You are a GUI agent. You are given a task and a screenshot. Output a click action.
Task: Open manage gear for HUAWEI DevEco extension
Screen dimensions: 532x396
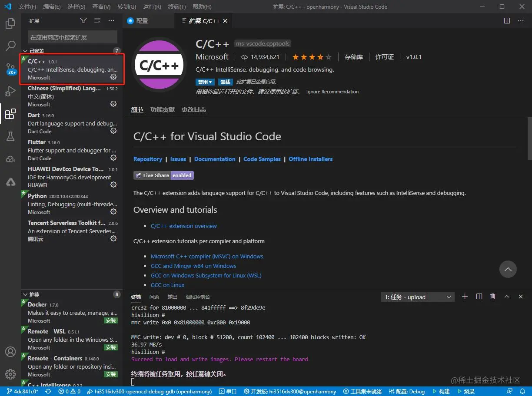113,185
